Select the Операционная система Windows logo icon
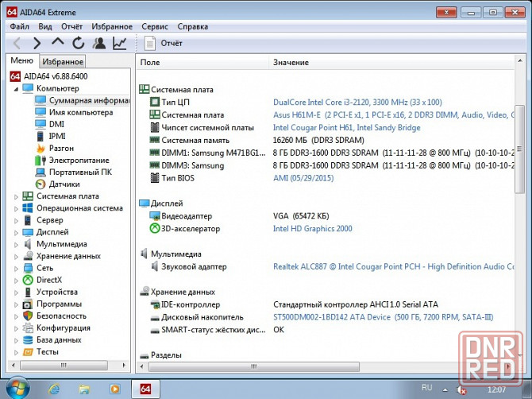 (28, 207)
